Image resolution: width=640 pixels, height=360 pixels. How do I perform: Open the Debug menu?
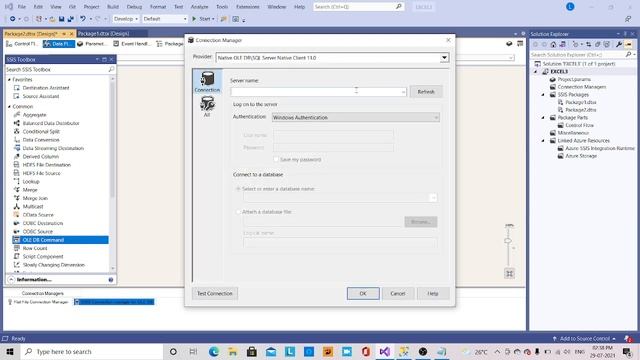(x=134, y=7)
